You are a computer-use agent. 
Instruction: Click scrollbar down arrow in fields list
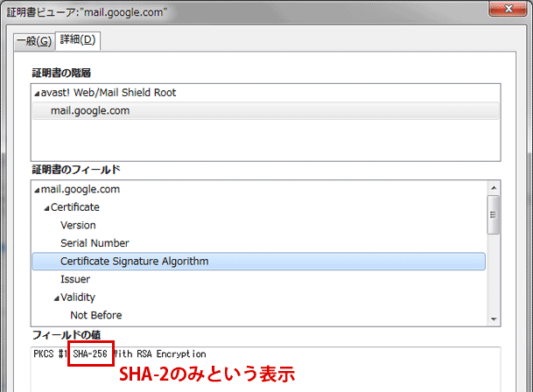pyautogui.click(x=494, y=319)
